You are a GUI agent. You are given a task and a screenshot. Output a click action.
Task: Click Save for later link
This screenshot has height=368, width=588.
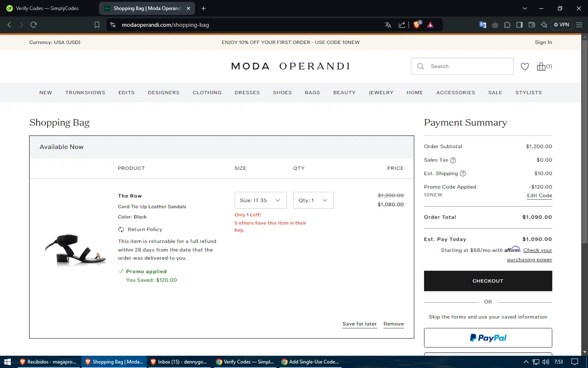click(359, 324)
